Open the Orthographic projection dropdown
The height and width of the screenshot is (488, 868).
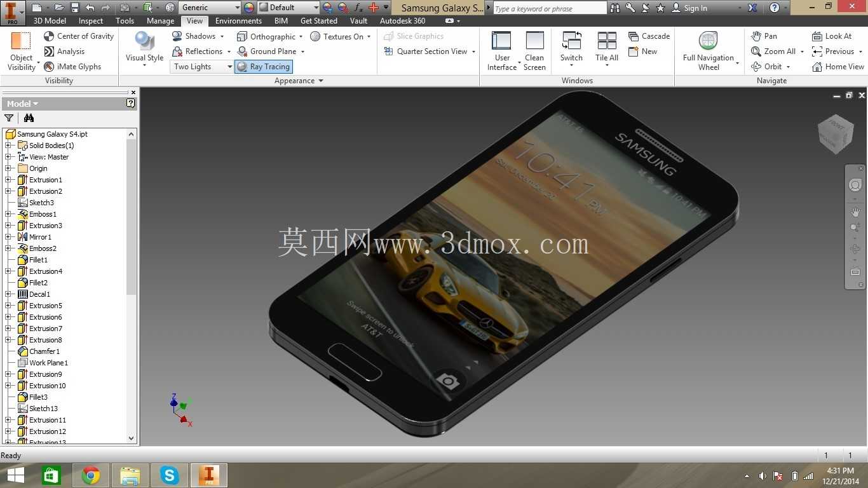pyautogui.click(x=301, y=36)
